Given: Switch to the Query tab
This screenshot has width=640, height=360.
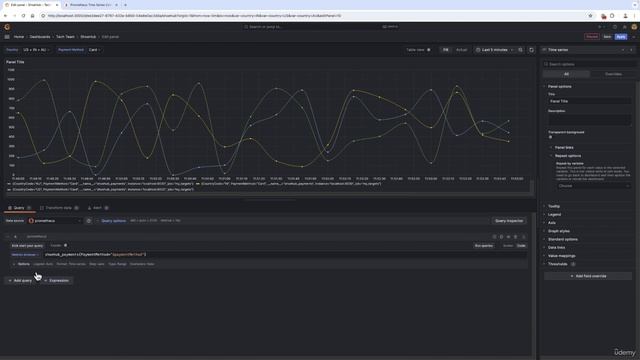Looking at the screenshot, I should pyautogui.click(x=19, y=208).
